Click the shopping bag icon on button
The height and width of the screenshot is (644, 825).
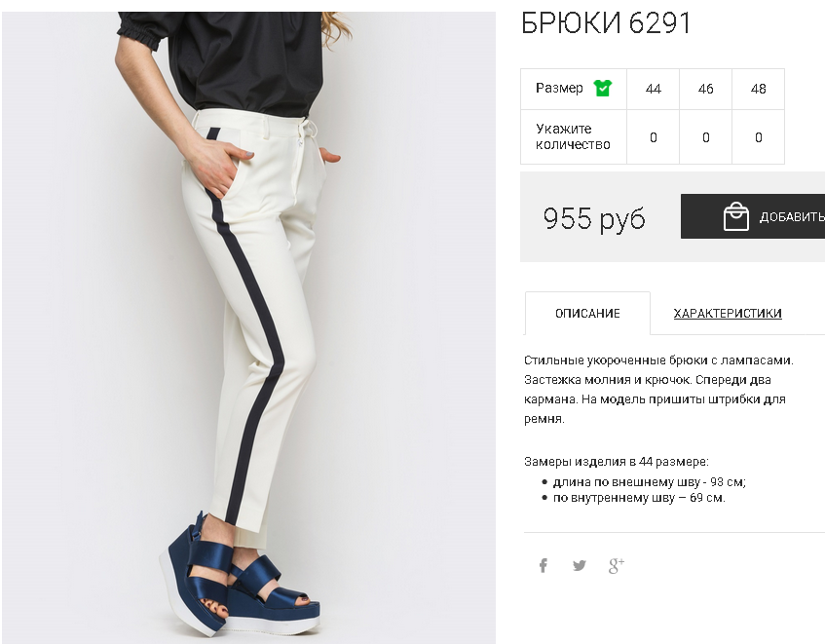tap(735, 216)
